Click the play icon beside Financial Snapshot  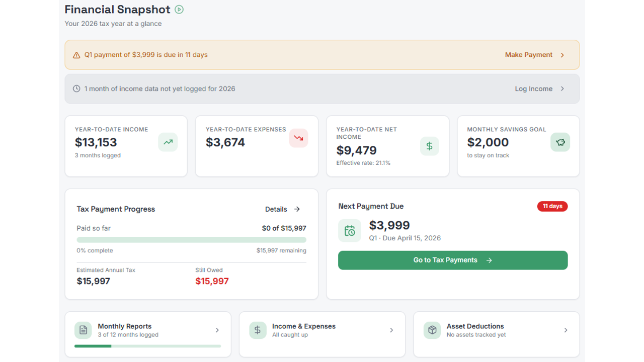pos(179,10)
